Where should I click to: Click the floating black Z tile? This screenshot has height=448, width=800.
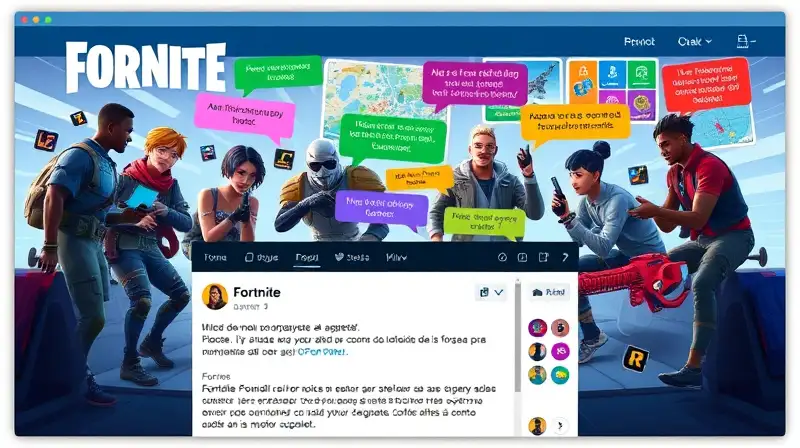tap(79, 119)
